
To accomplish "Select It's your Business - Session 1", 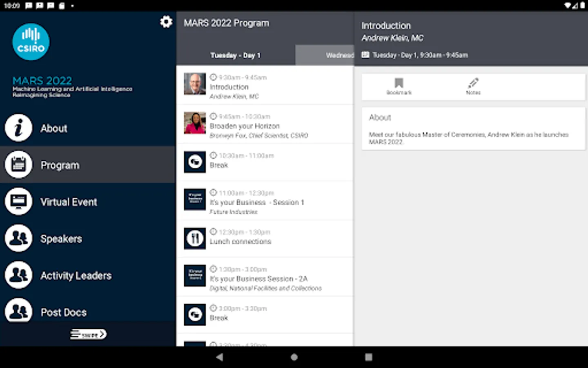I will pyautogui.click(x=265, y=201).
